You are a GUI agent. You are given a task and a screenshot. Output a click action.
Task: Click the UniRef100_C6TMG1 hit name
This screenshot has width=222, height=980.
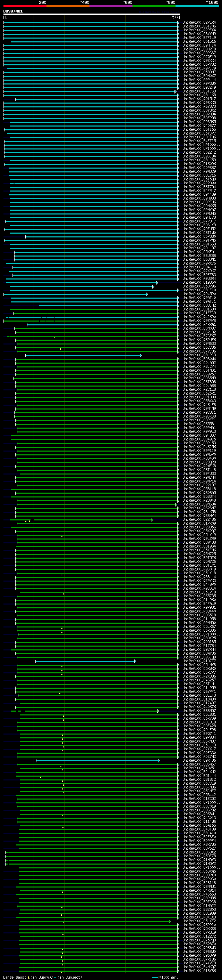pyautogui.click(x=199, y=371)
